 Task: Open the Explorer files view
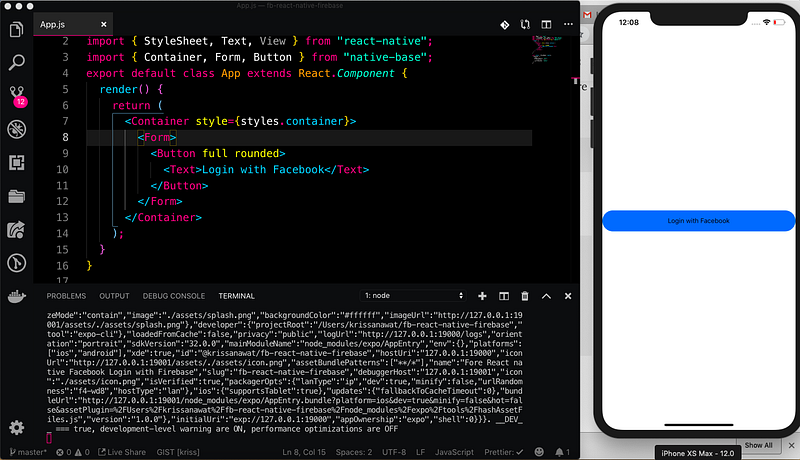[16, 29]
